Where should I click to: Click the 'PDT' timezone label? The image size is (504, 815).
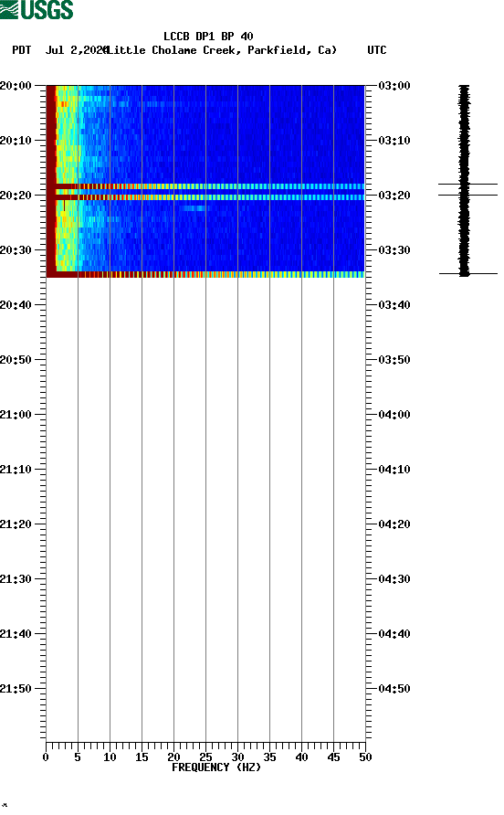tap(22, 50)
